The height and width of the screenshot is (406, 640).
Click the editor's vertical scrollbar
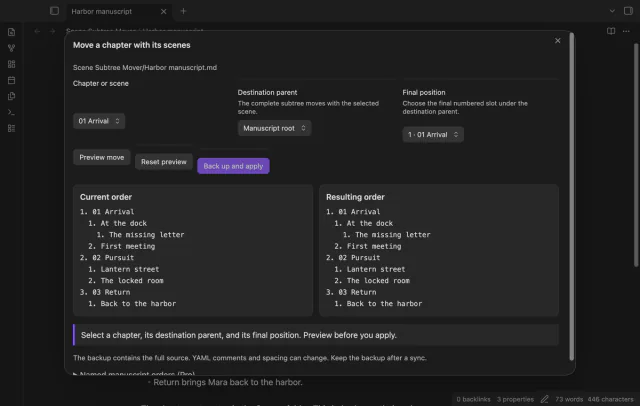click(x=636, y=155)
